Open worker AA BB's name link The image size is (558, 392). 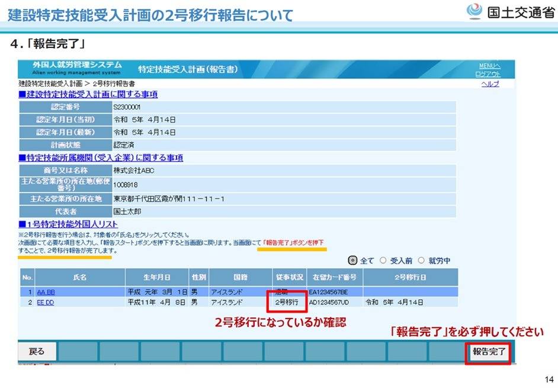pos(46,292)
